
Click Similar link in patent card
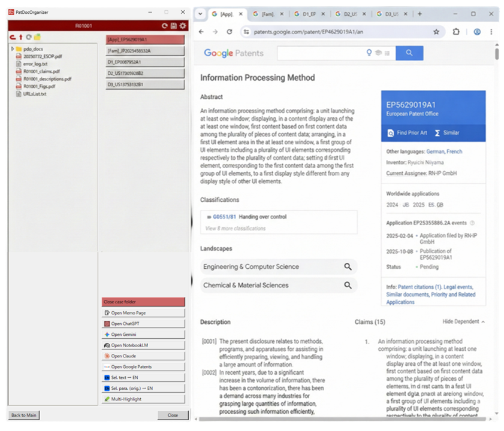point(447,133)
